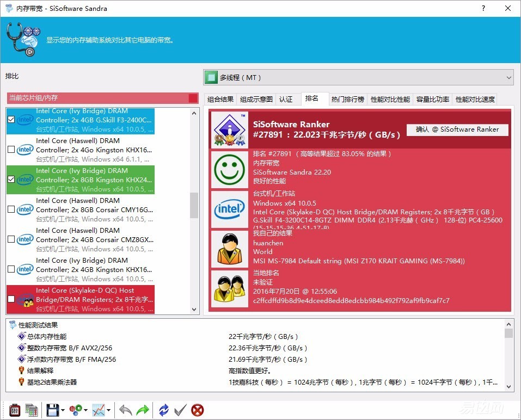Refresh results with the blue arrows icon
This screenshot has width=521, height=420.
pyautogui.click(x=164, y=410)
